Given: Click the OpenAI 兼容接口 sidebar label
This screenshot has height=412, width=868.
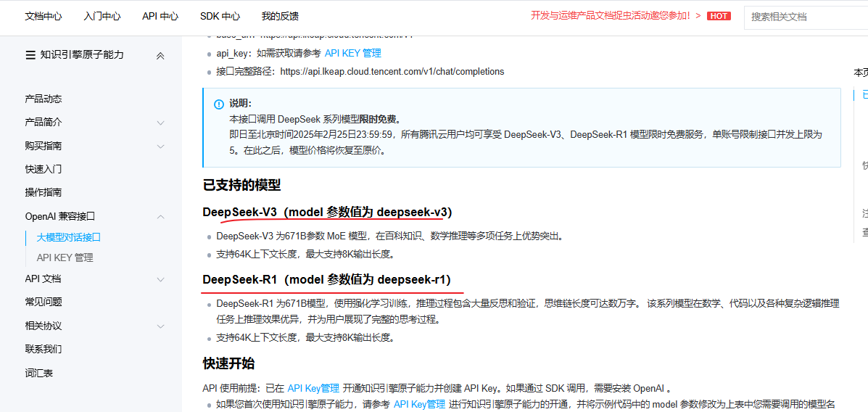Looking at the screenshot, I should pyautogui.click(x=60, y=217).
